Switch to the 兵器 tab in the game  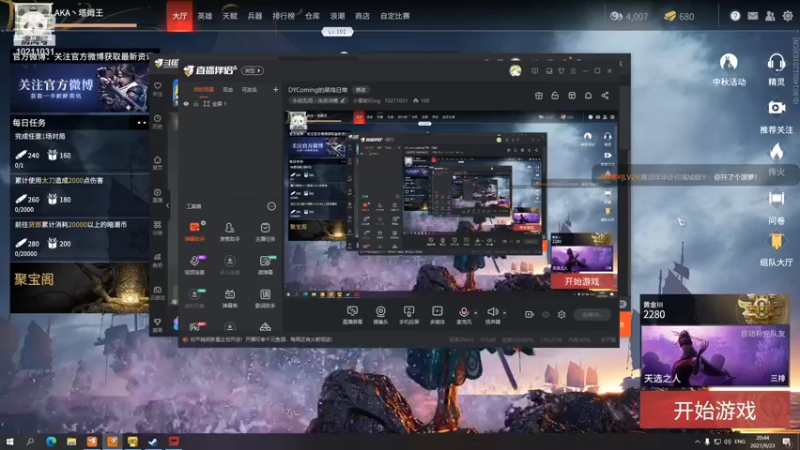click(255, 16)
